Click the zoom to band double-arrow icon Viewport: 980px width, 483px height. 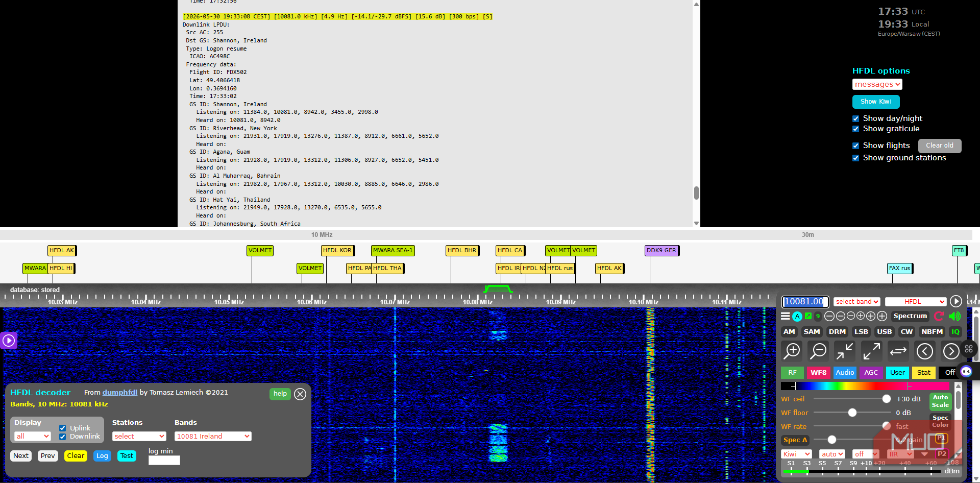898,351
